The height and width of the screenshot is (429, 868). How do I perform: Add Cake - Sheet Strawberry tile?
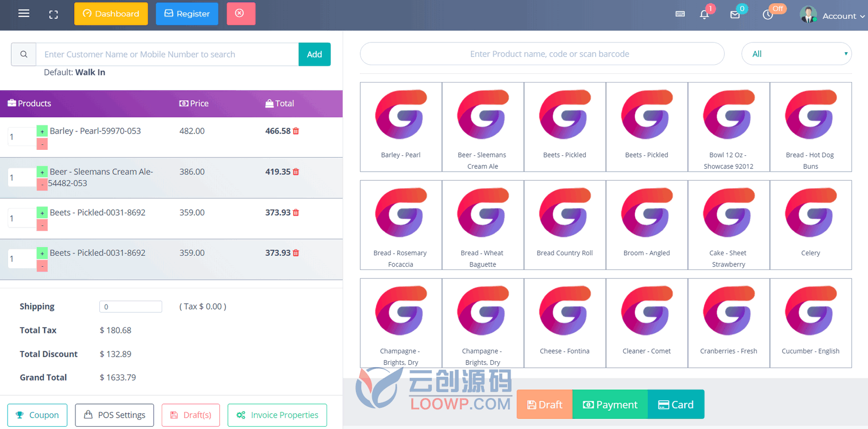pos(729,225)
